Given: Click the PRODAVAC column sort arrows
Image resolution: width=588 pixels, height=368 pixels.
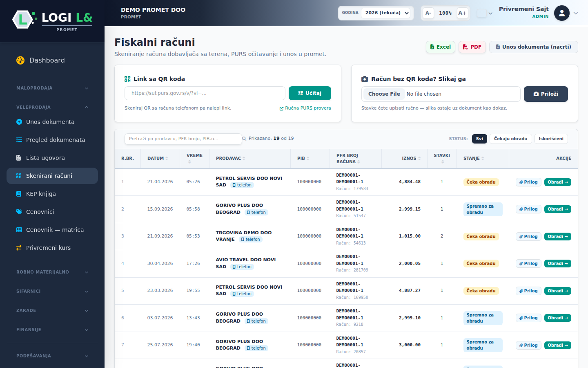Looking at the screenshot, I should tap(244, 159).
